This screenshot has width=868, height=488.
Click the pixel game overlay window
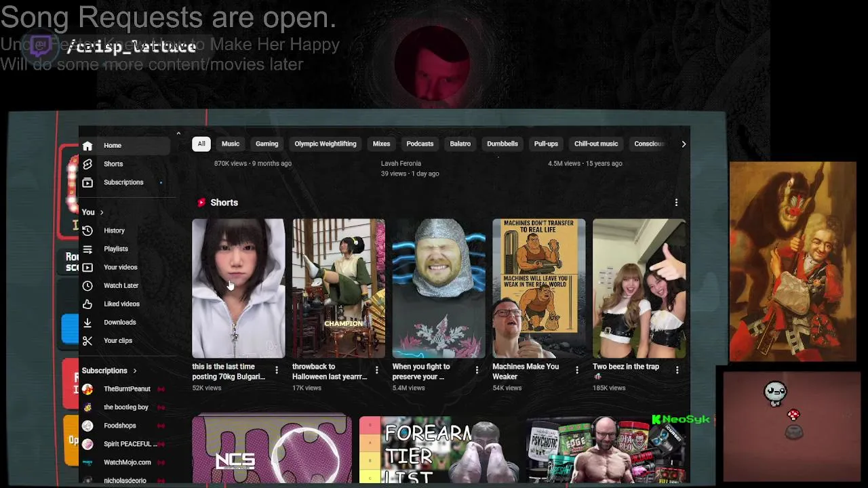[x=791, y=426]
